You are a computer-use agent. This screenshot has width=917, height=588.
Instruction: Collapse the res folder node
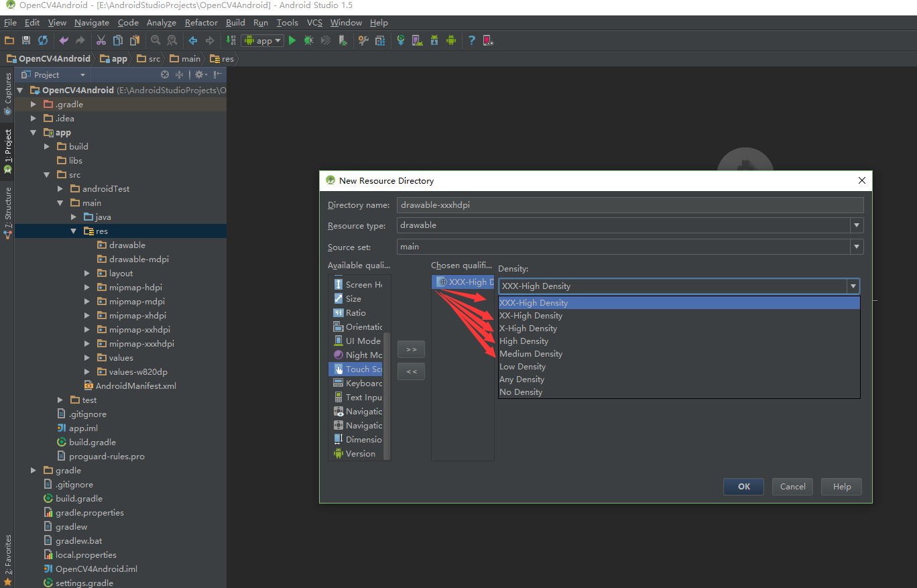(74, 231)
